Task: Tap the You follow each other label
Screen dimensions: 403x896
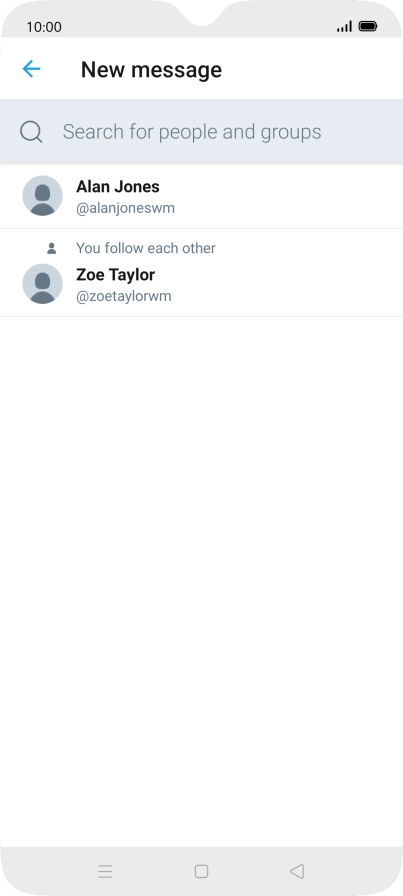Action: pyautogui.click(x=146, y=248)
